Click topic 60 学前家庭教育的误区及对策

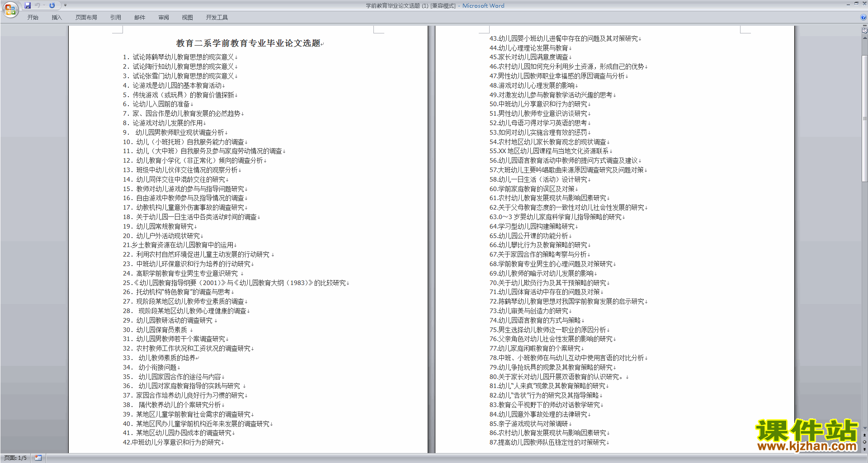[x=532, y=189]
